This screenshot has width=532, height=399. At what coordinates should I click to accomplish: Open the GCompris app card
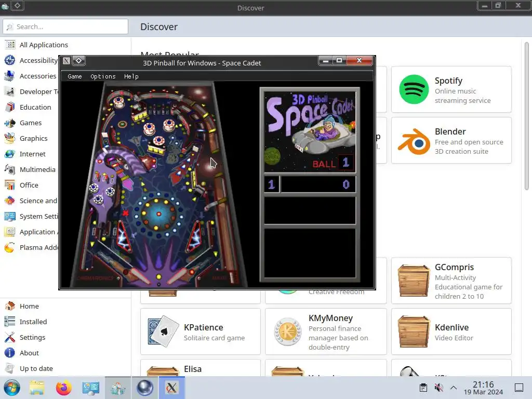[x=451, y=281]
